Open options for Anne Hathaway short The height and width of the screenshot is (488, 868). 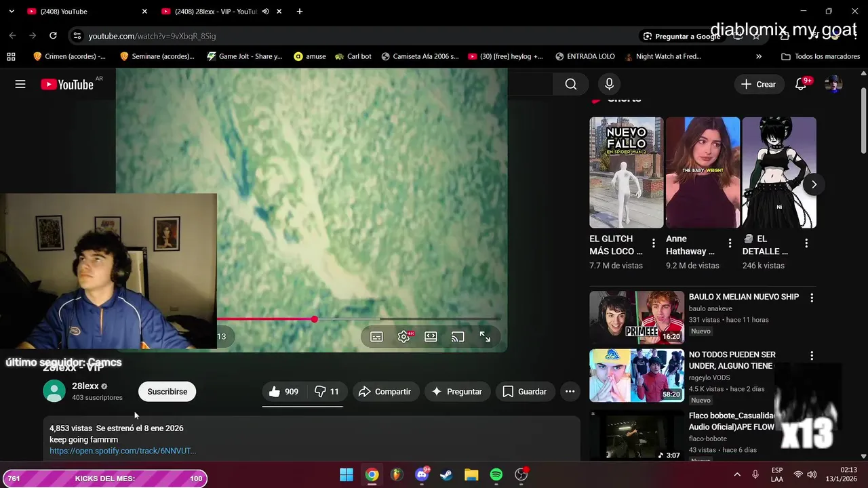(x=730, y=243)
